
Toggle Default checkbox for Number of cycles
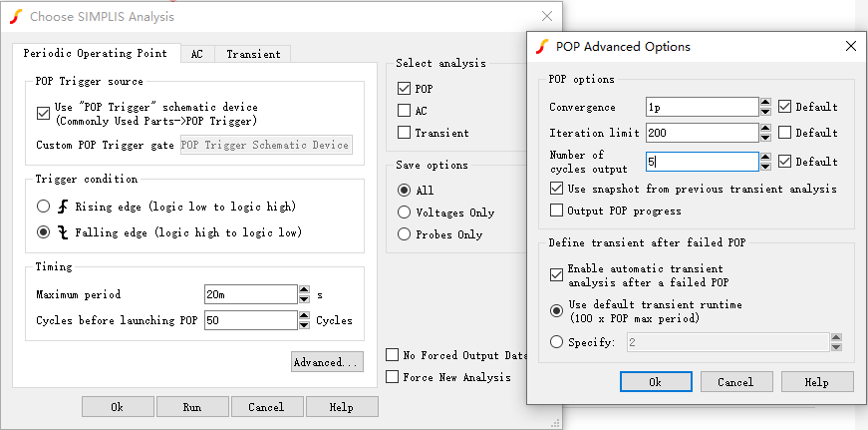point(784,162)
